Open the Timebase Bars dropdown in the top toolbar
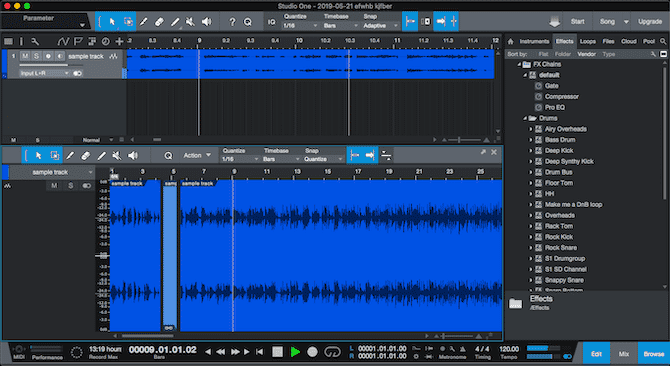This screenshot has width=670, height=366. [x=341, y=26]
